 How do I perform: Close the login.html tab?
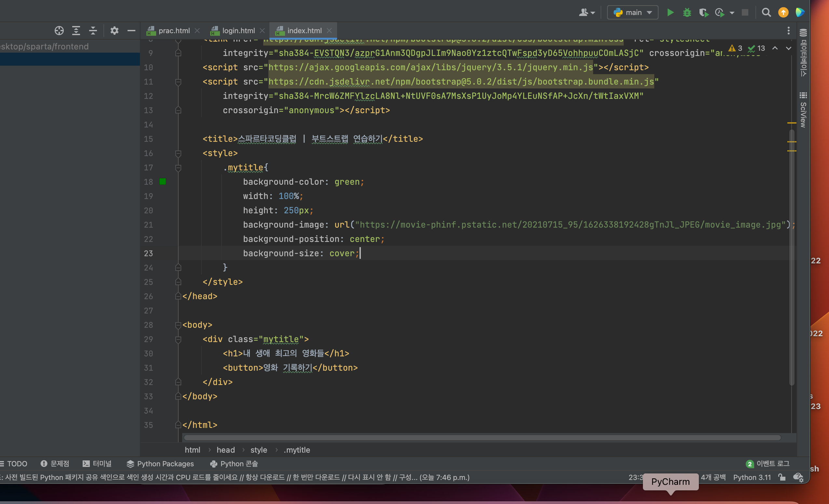pyautogui.click(x=262, y=31)
